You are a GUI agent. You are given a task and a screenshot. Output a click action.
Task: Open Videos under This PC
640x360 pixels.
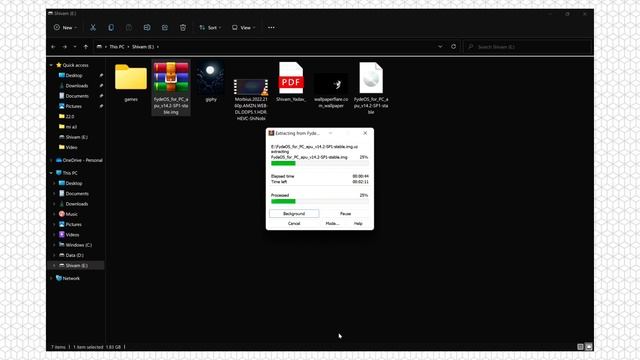tap(72, 235)
